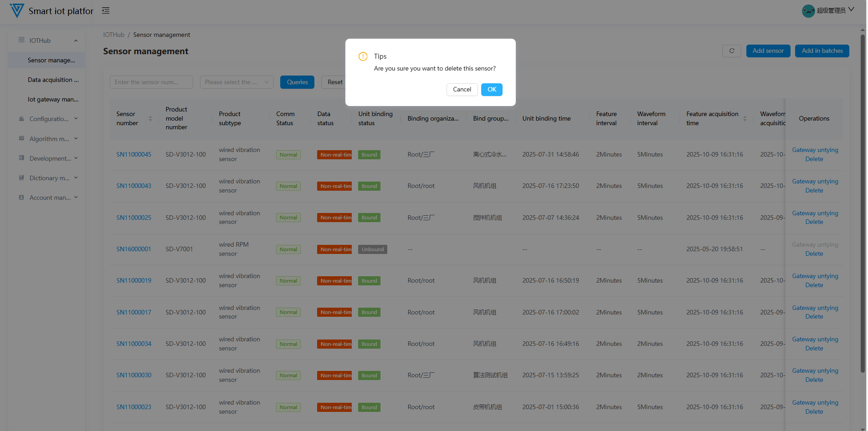Focus the sensor number search field
This screenshot has width=868, height=431.
(x=151, y=82)
